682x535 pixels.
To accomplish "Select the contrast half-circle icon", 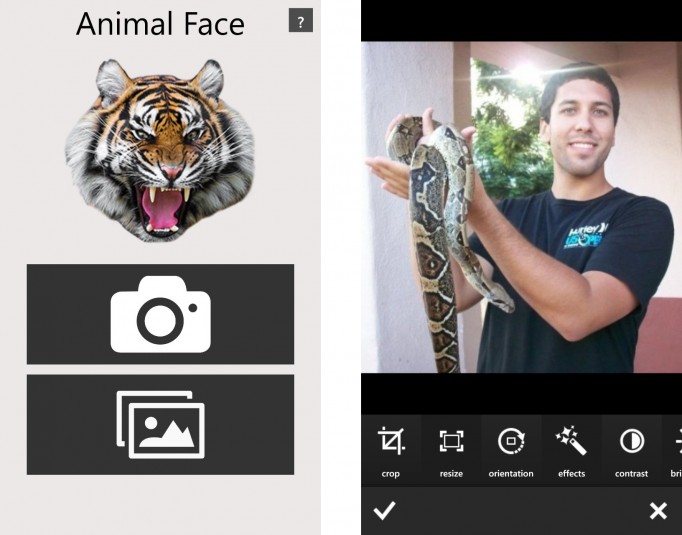I will coord(631,441).
